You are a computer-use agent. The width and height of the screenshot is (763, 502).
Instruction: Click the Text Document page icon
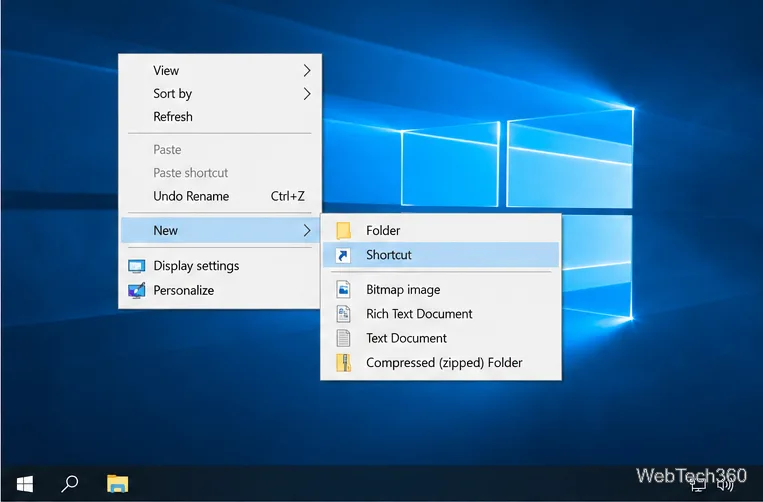coord(344,338)
